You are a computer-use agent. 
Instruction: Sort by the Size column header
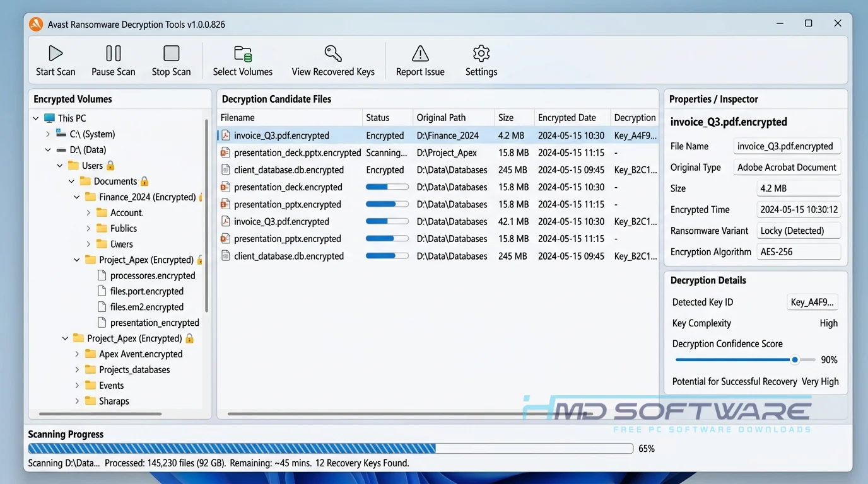click(514, 118)
